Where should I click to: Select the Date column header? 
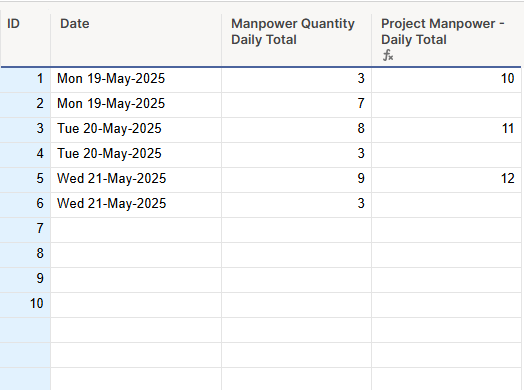[x=136, y=39]
